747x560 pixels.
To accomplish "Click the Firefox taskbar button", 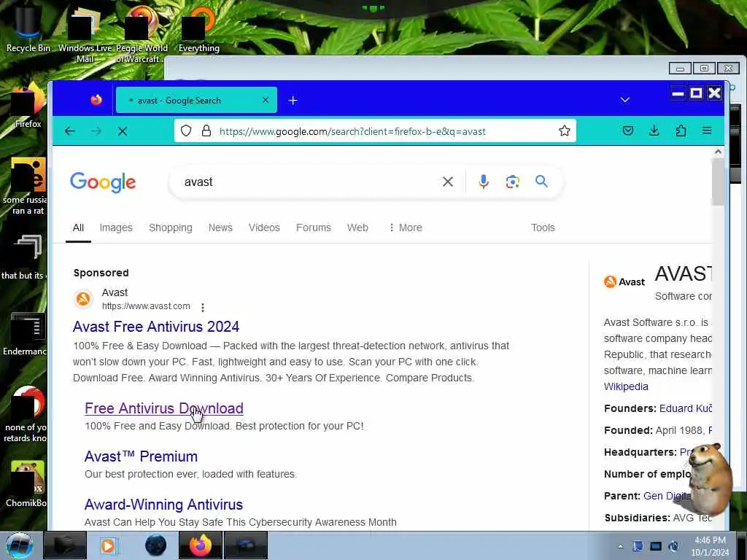I will pos(200,545).
